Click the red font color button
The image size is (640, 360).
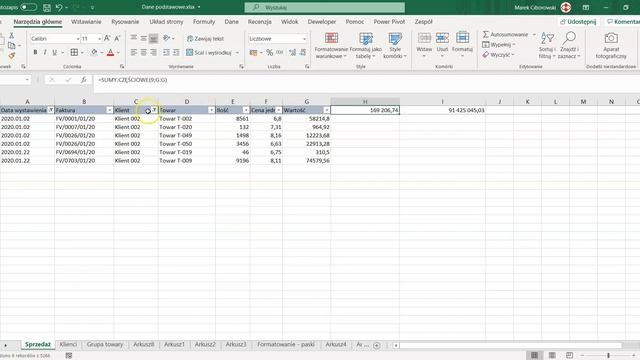pyautogui.click(x=110, y=52)
